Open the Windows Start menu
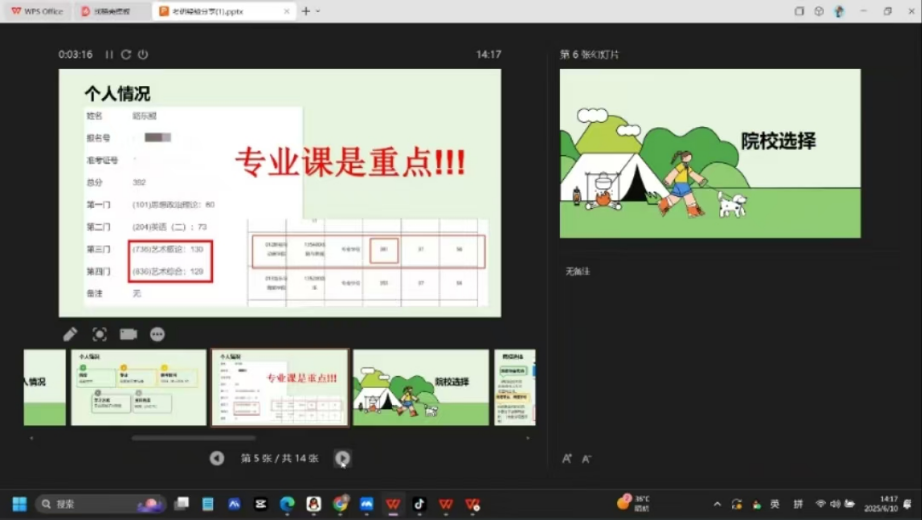922x520 pixels. 19,504
